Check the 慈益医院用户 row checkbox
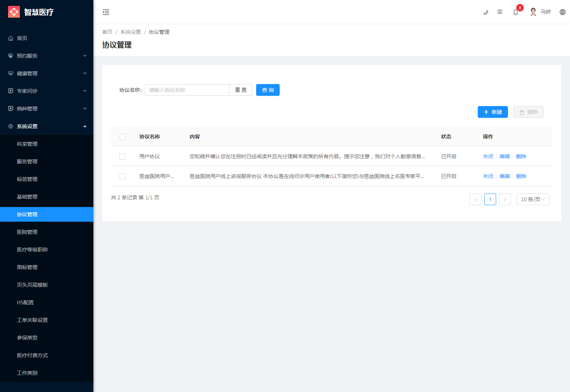 coord(122,177)
